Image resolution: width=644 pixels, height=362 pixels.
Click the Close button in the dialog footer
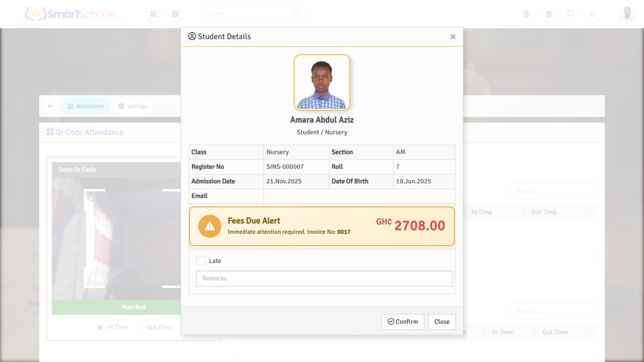pyautogui.click(x=442, y=322)
